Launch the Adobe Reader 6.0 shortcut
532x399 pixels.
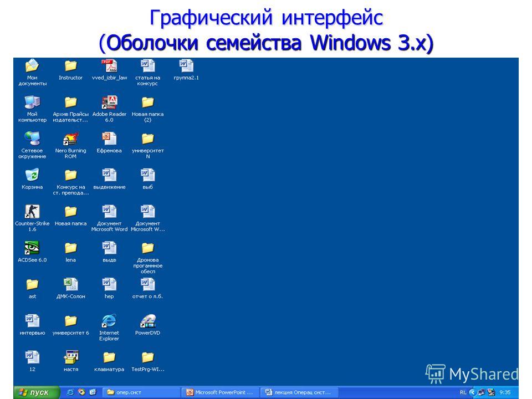point(109,102)
